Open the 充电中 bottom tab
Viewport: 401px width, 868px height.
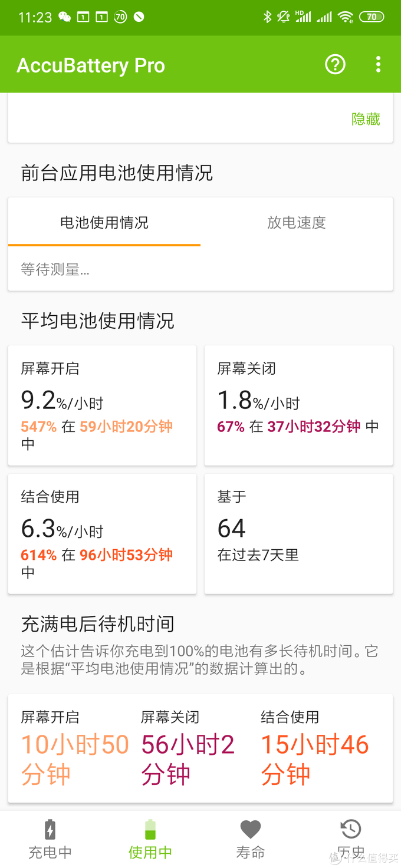click(50, 852)
